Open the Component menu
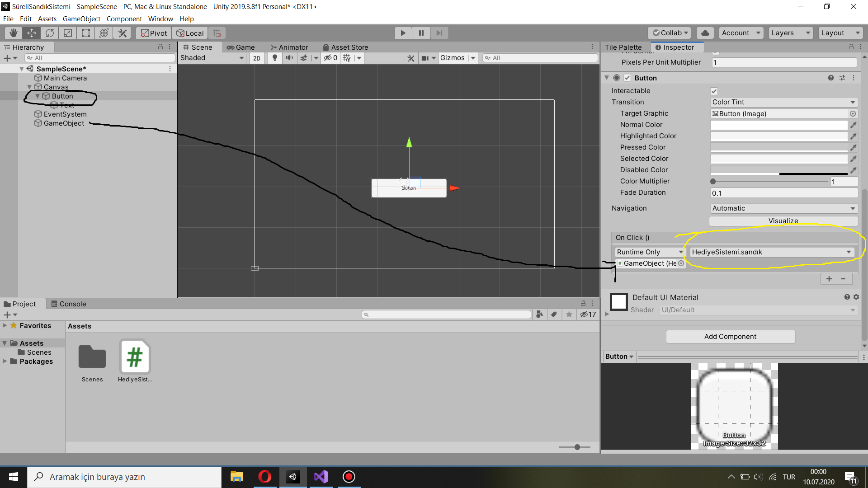This screenshot has width=868, height=488. [124, 19]
